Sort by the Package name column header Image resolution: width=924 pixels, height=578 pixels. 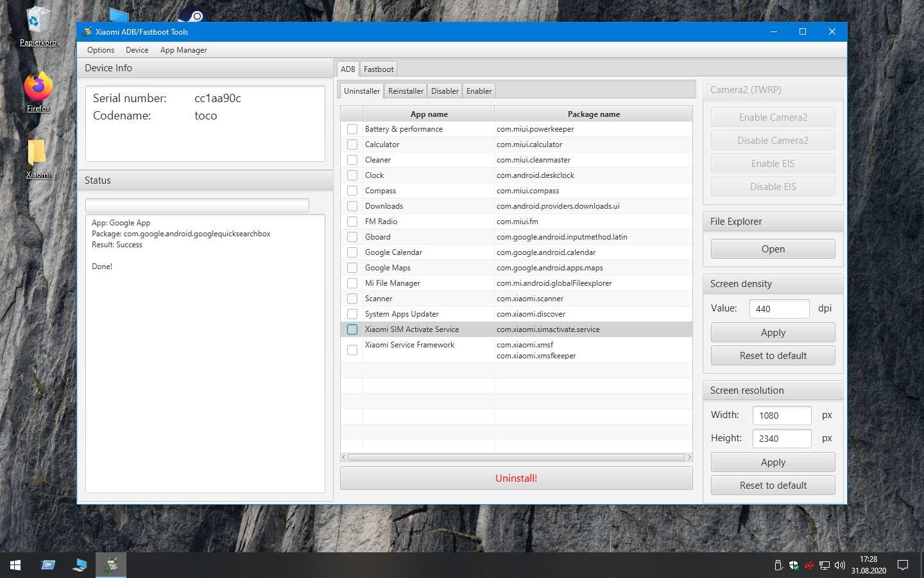594,114
